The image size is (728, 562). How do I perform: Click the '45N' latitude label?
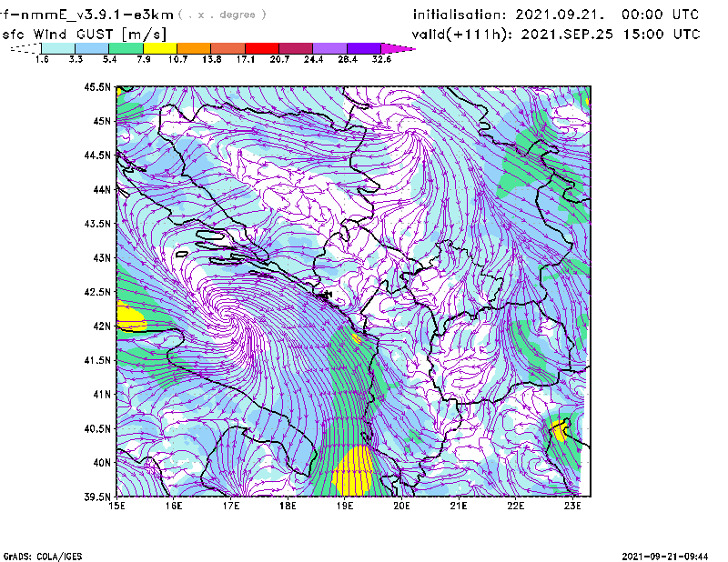point(102,121)
